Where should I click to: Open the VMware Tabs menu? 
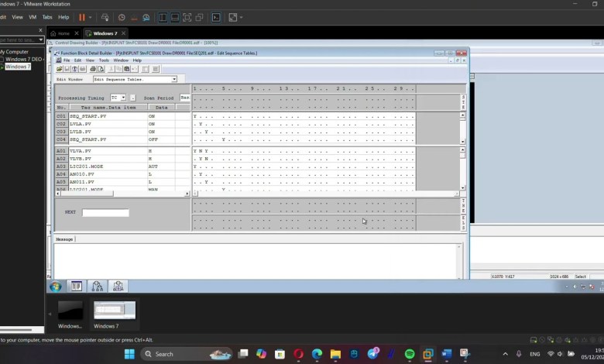click(47, 17)
